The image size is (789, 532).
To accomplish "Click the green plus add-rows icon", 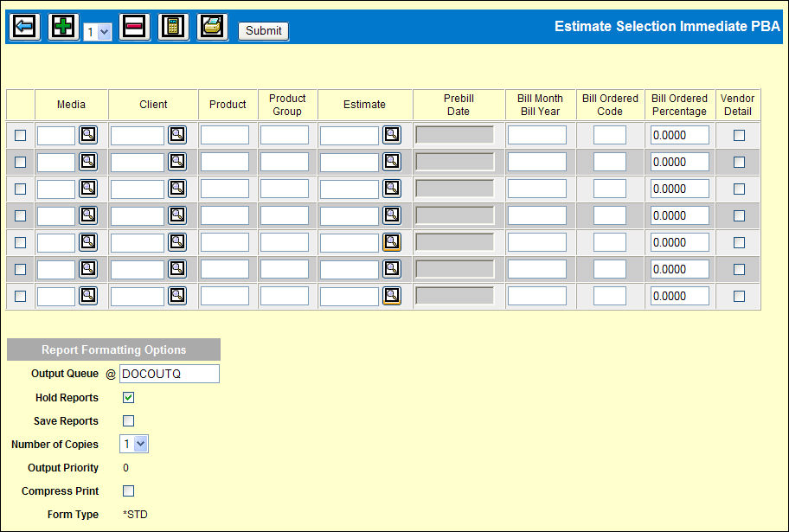I will tap(63, 27).
